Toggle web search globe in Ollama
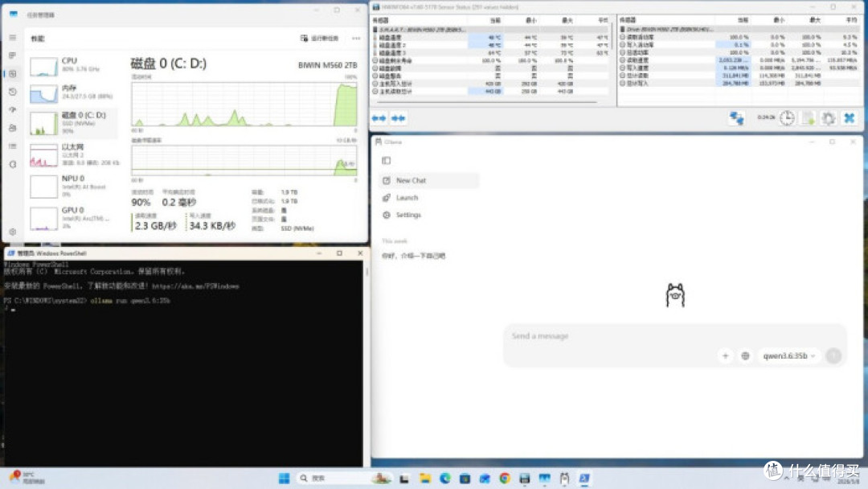The height and width of the screenshot is (489, 868). [745, 356]
